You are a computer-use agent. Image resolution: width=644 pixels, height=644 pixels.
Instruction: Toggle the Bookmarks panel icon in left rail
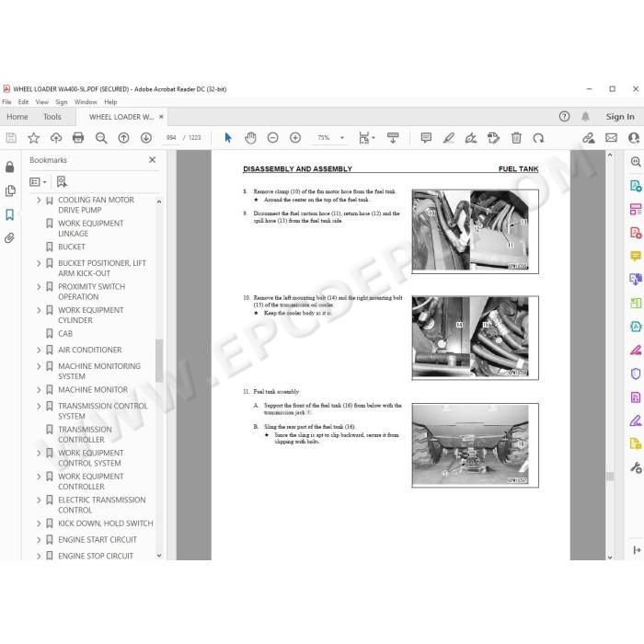click(10, 214)
